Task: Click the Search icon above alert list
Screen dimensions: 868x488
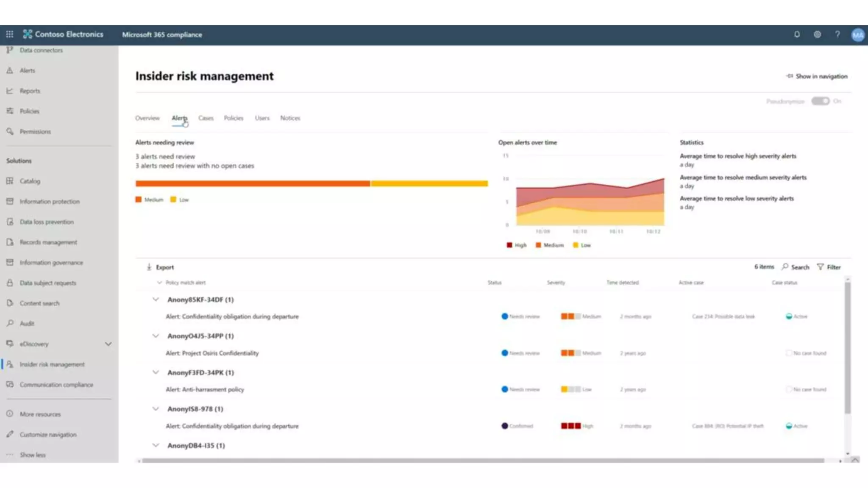Action: (x=785, y=267)
